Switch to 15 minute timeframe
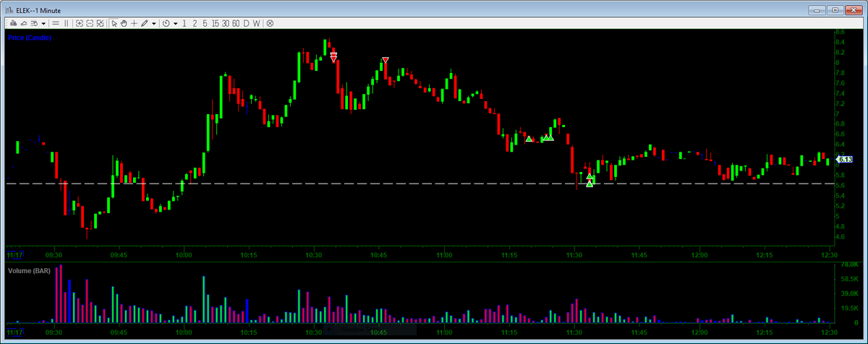 216,23
